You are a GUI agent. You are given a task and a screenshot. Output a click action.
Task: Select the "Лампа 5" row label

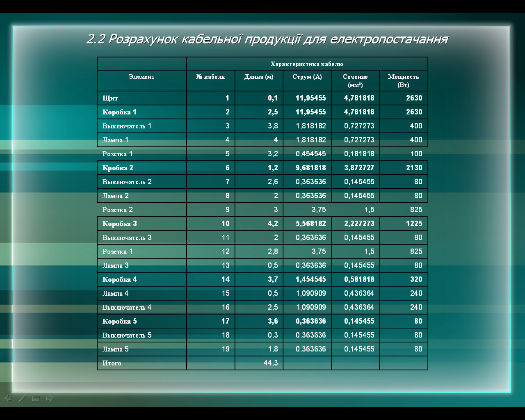tap(115, 349)
